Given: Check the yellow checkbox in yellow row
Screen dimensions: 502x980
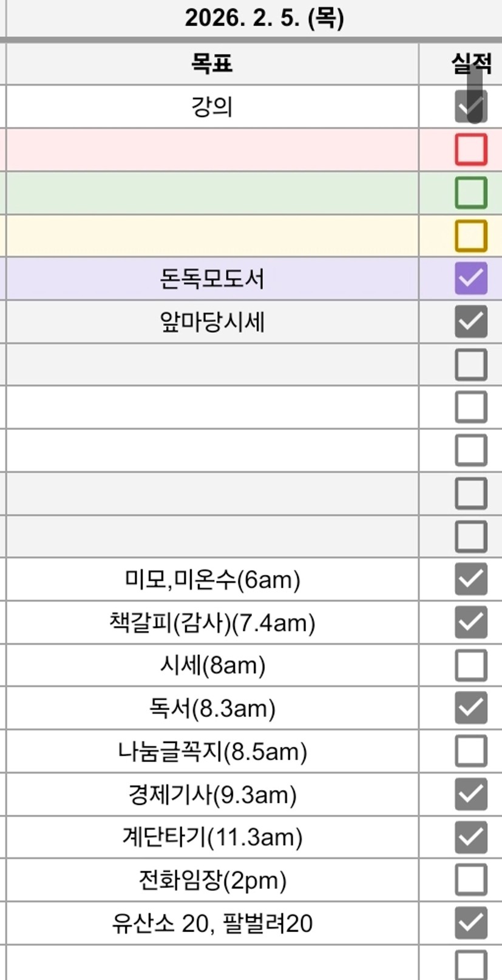Looking at the screenshot, I should pyautogui.click(x=470, y=236).
